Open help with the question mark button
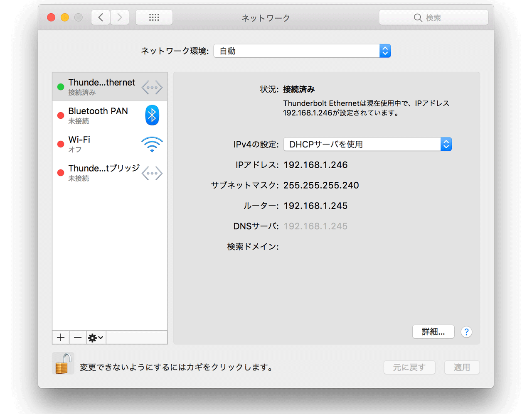The width and height of the screenshot is (532, 414). (466, 332)
